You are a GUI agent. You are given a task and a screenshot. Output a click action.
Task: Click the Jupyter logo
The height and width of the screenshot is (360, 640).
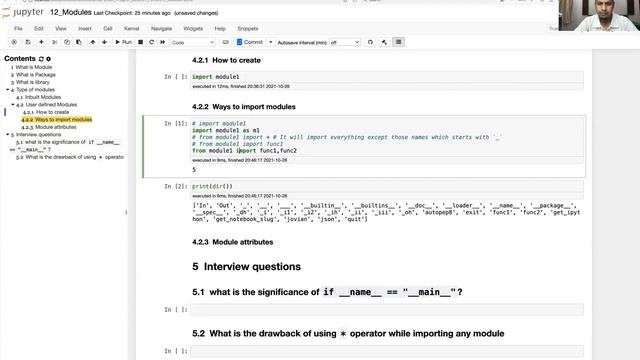coord(22,12)
